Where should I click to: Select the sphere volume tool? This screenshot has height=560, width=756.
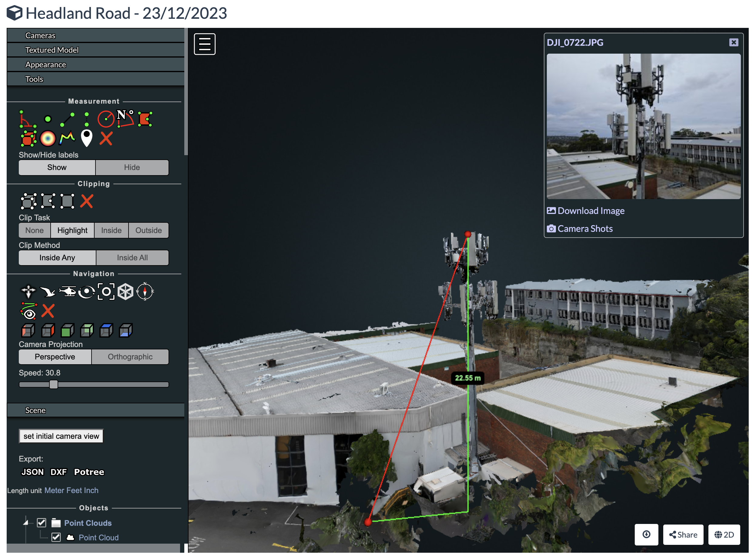pyautogui.click(x=48, y=139)
